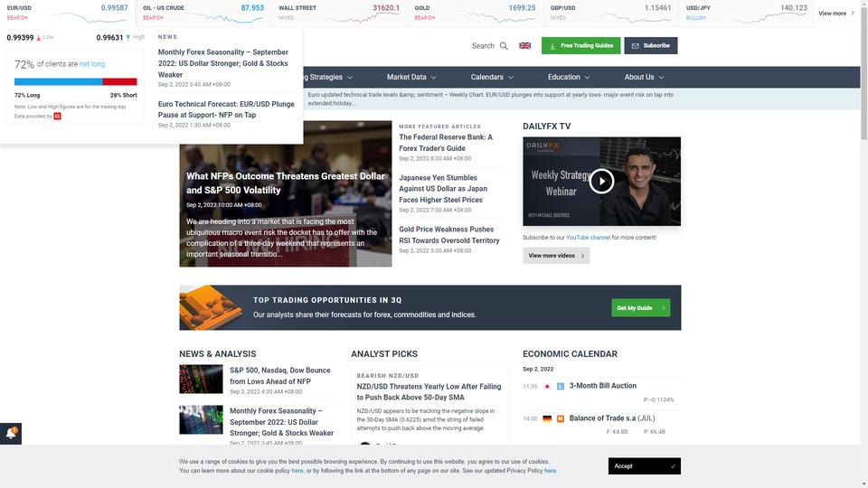
Task: Click the Privacy Policy here link
Action: [x=550, y=471]
